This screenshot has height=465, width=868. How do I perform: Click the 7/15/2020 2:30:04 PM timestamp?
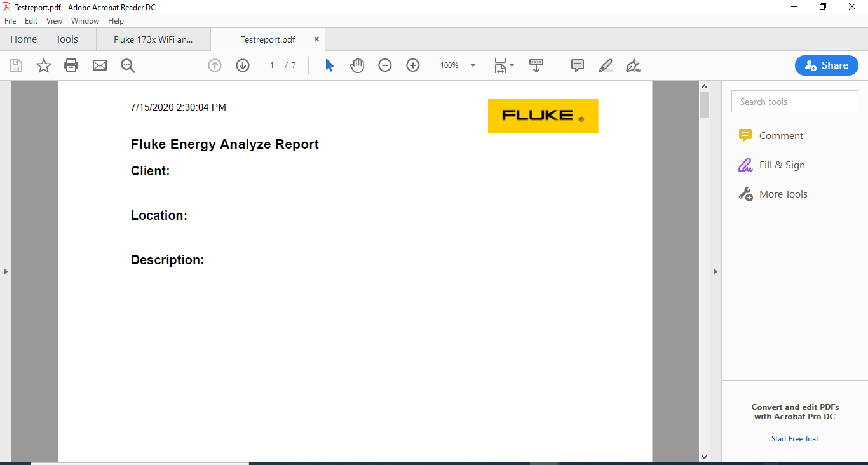pos(179,107)
